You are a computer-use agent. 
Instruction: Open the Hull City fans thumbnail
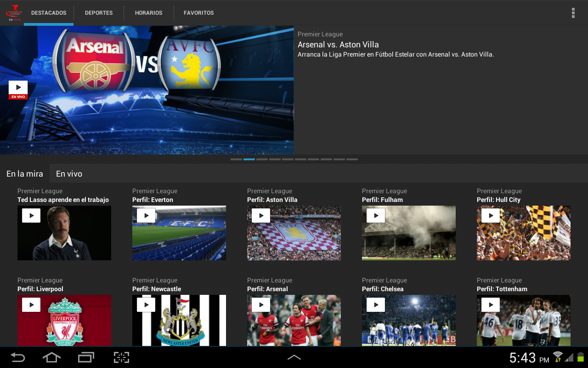coord(524,233)
